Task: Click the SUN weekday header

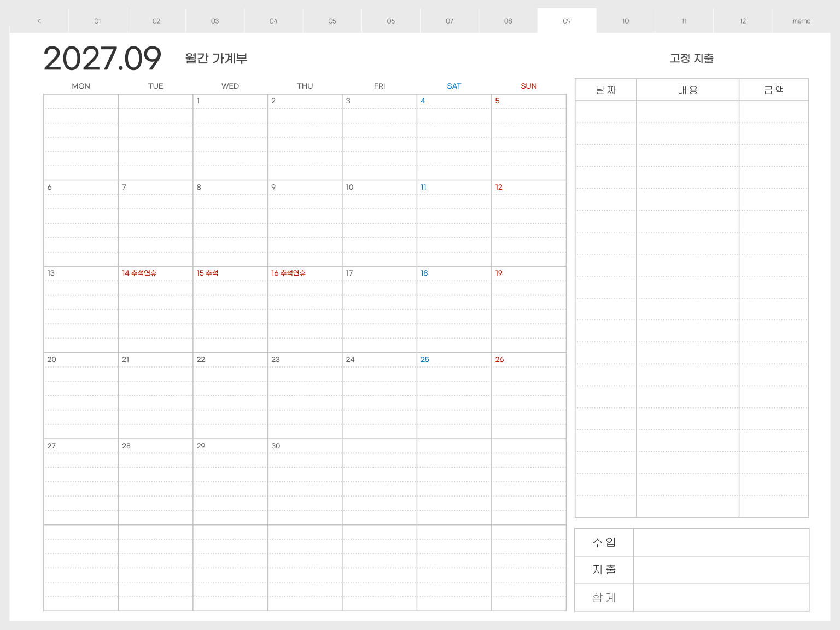Action: point(529,86)
